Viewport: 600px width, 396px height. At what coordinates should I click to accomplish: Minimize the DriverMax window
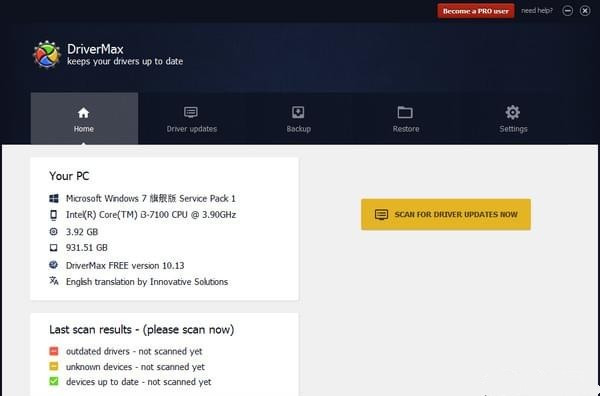567,11
